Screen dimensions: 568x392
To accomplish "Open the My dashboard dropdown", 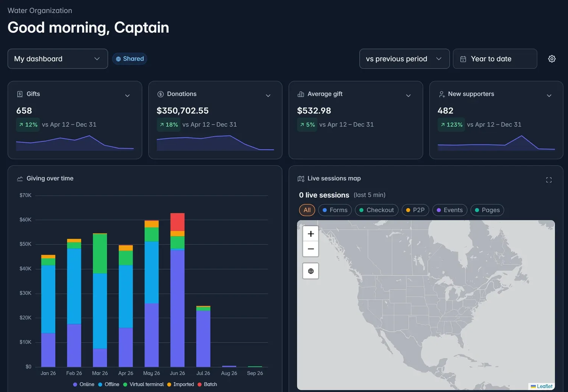I will 58,59.
